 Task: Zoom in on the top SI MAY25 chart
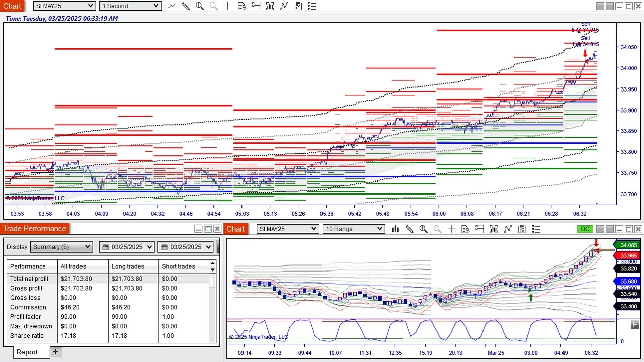click(x=200, y=6)
